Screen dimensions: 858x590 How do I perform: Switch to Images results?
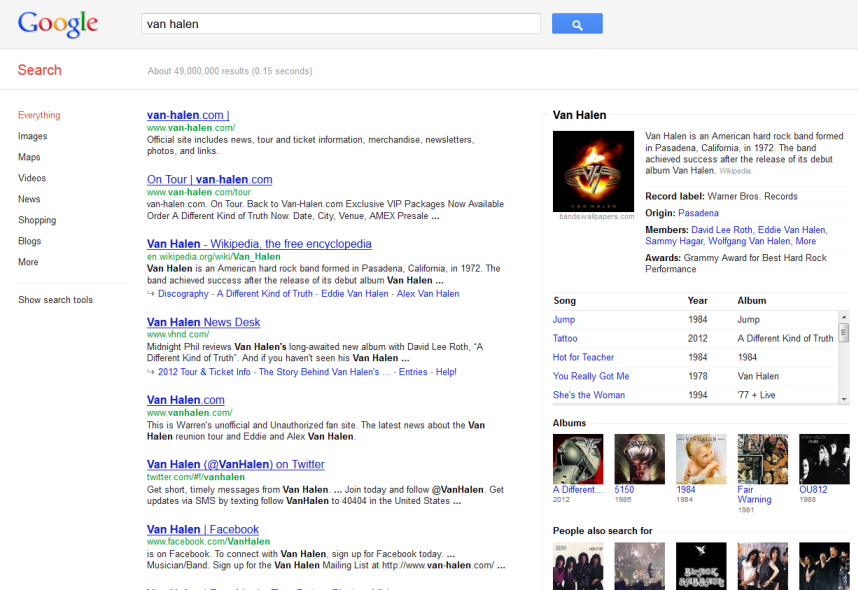[x=32, y=136]
